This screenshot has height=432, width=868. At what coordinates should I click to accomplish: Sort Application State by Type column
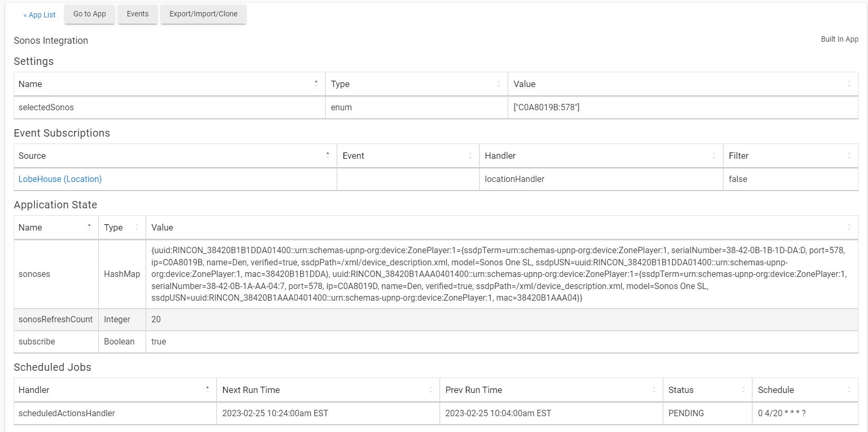(122, 227)
